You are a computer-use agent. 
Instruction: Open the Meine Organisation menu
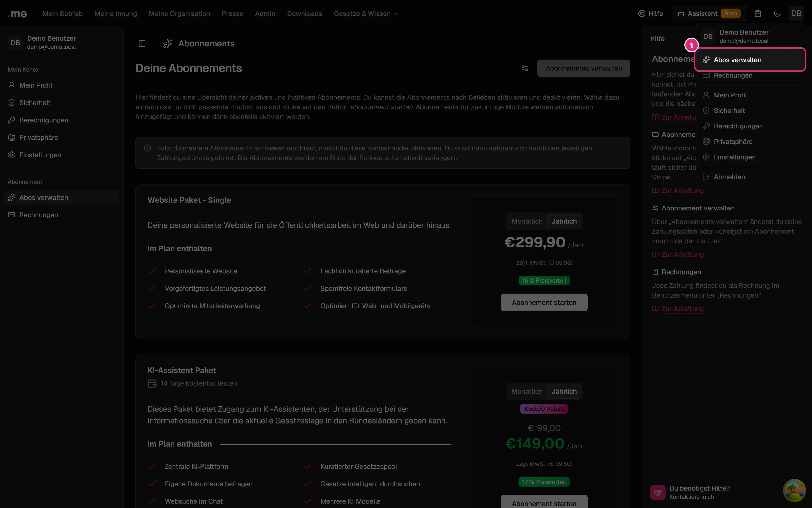pyautogui.click(x=179, y=14)
